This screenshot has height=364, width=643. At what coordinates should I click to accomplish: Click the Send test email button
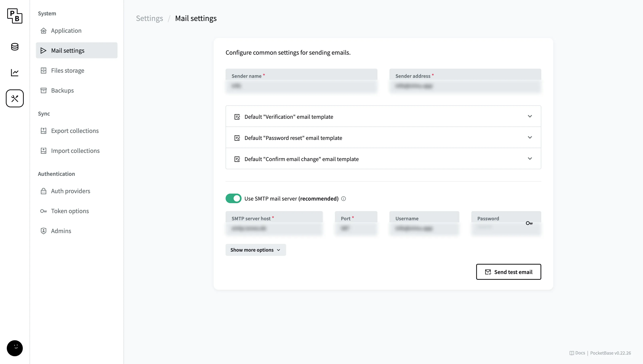click(508, 272)
